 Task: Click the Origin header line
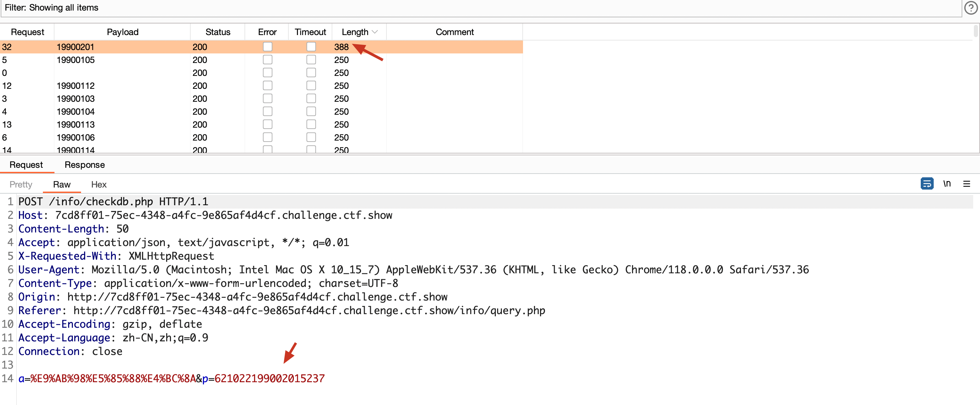(x=233, y=297)
